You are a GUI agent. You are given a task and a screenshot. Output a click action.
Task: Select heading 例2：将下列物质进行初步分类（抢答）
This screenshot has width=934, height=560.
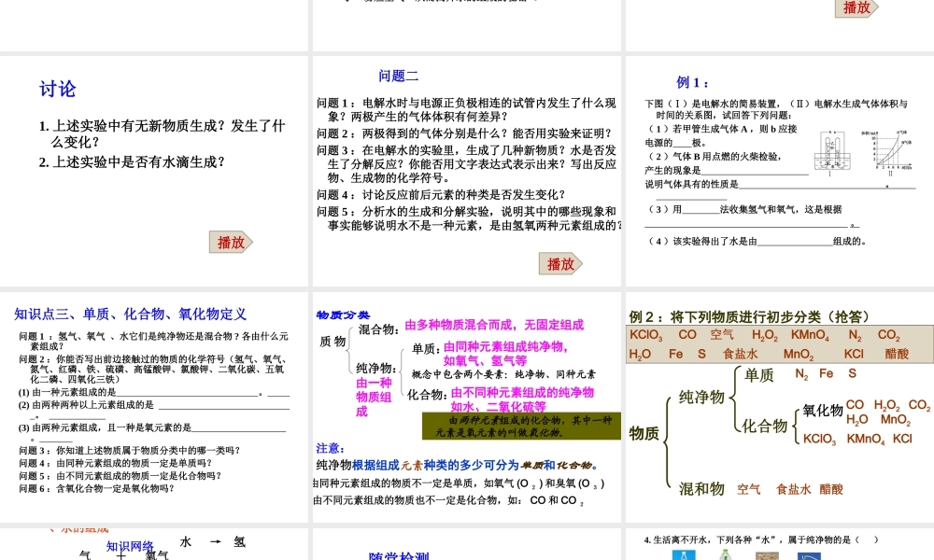tap(749, 316)
